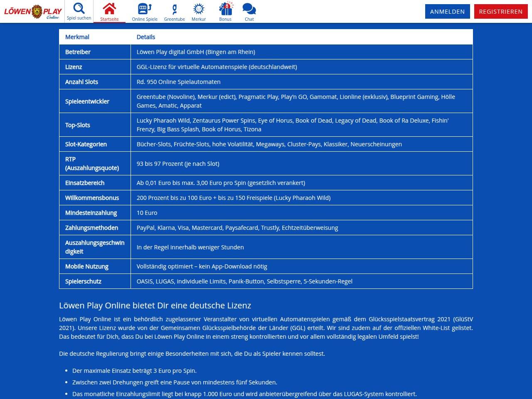Click the maximale Einsatz bullet point

coord(134,371)
